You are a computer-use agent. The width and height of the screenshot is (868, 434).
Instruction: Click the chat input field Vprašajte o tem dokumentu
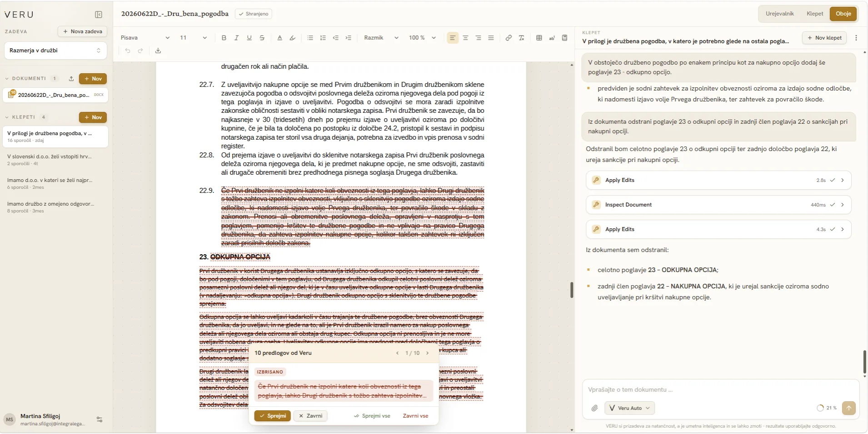721,390
